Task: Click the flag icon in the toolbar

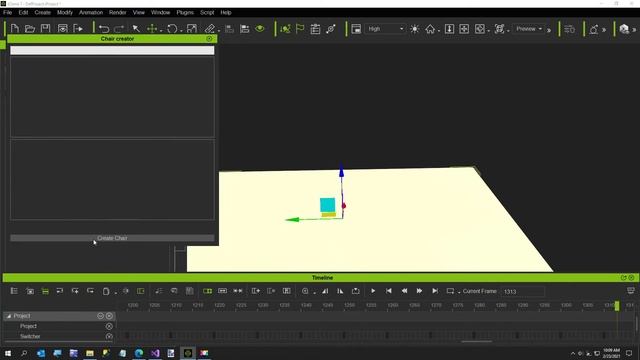Action: [300, 29]
